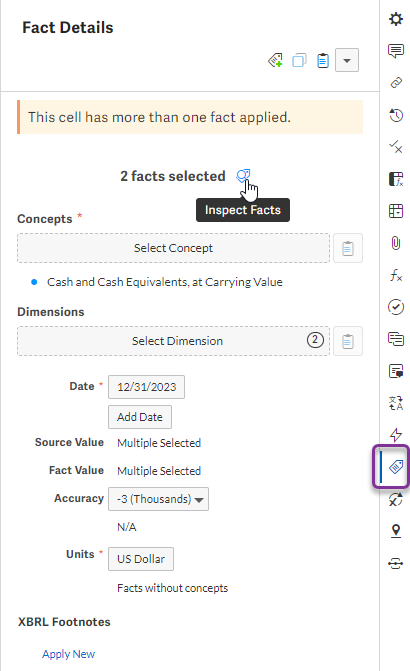The width and height of the screenshot is (410, 671).
Task: Open the Accuracy -3 (Thousands) dropdown
Action: click(x=158, y=499)
